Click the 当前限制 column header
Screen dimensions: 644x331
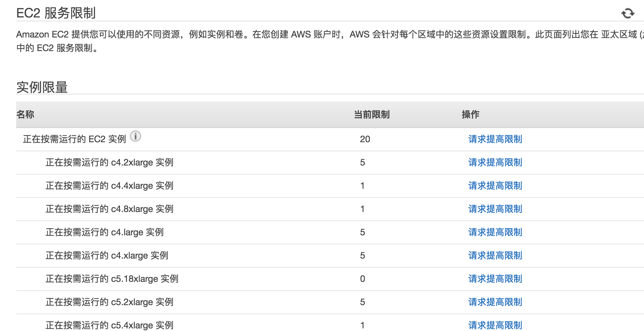[372, 114]
